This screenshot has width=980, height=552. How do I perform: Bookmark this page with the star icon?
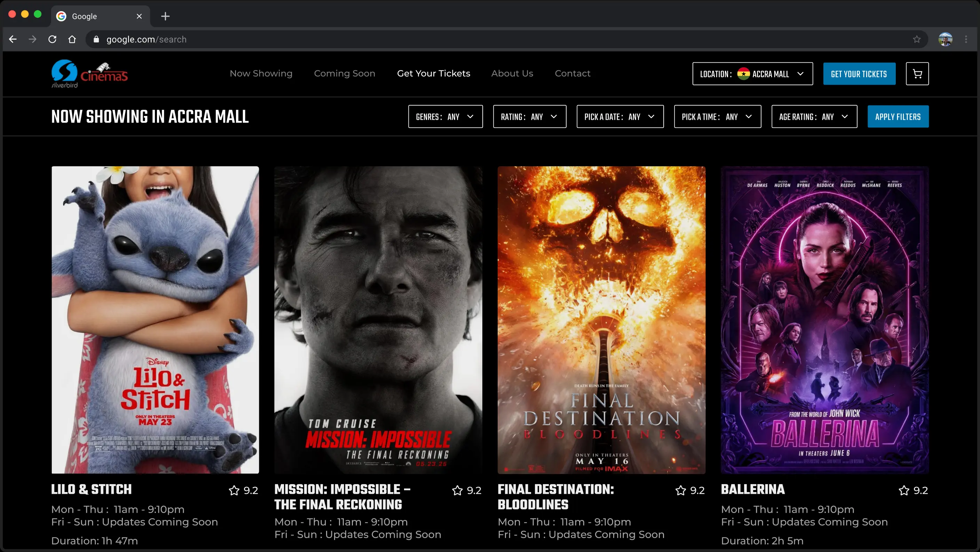pos(916,39)
